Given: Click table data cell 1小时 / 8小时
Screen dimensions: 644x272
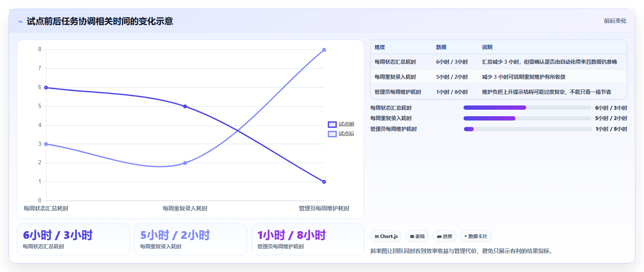Looking at the screenshot, I should pos(452,92).
